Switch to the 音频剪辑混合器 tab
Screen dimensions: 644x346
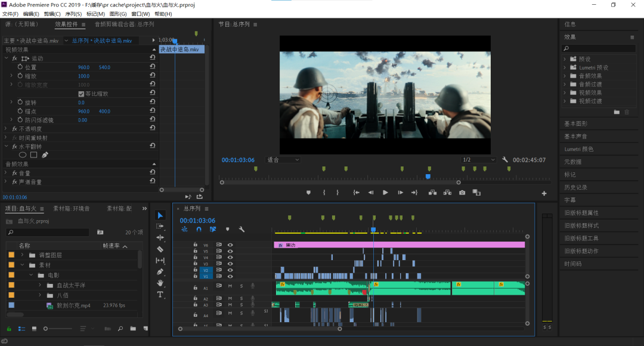[125, 24]
